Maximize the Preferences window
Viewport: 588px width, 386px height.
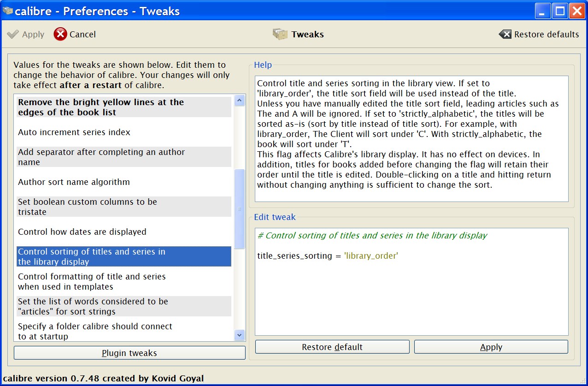[559, 11]
